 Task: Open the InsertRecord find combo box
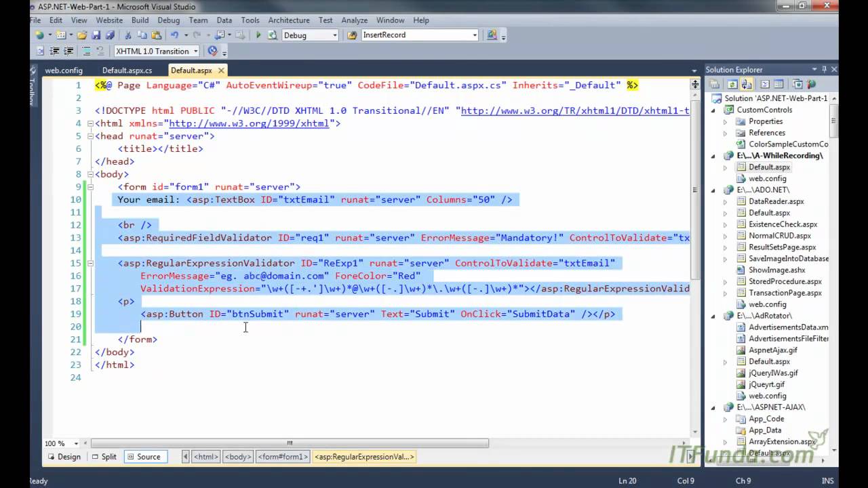point(475,35)
